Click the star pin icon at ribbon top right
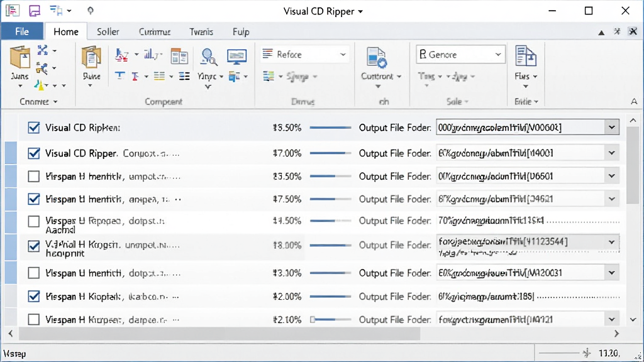 click(x=617, y=31)
